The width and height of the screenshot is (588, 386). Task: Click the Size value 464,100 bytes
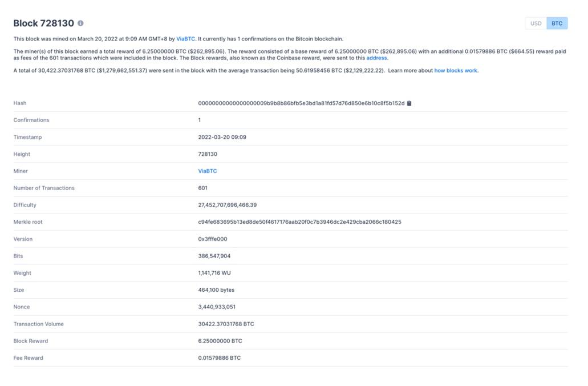pos(216,290)
